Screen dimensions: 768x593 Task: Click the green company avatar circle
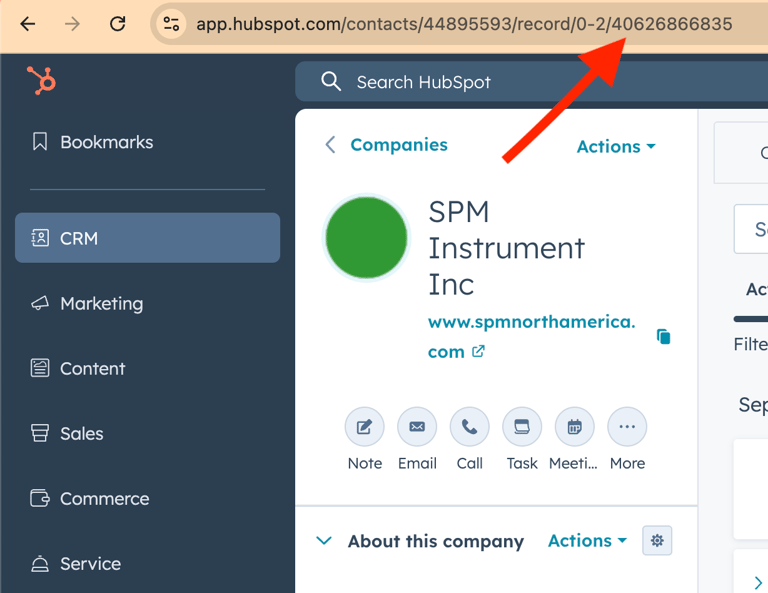pos(366,238)
